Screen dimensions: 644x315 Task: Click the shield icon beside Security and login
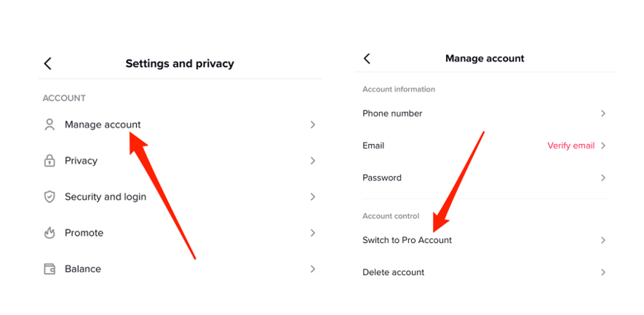[49, 196]
